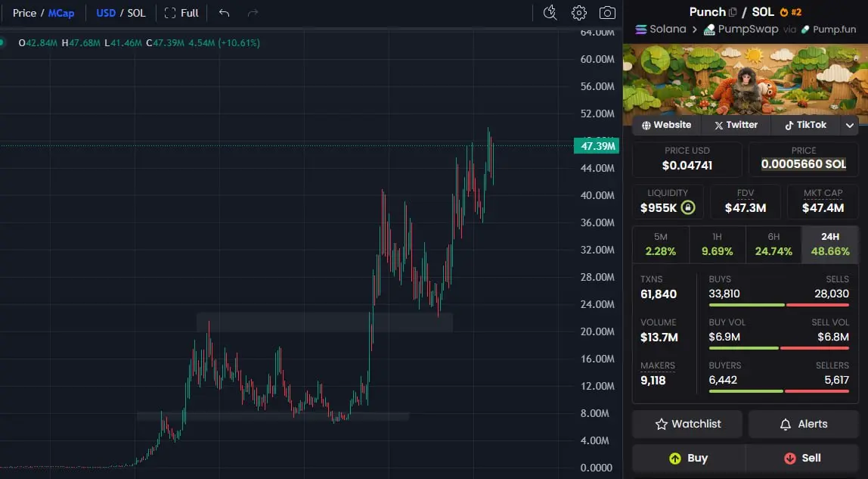Switch chart to MCap mode
The width and height of the screenshot is (868, 479).
click(x=61, y=13)
